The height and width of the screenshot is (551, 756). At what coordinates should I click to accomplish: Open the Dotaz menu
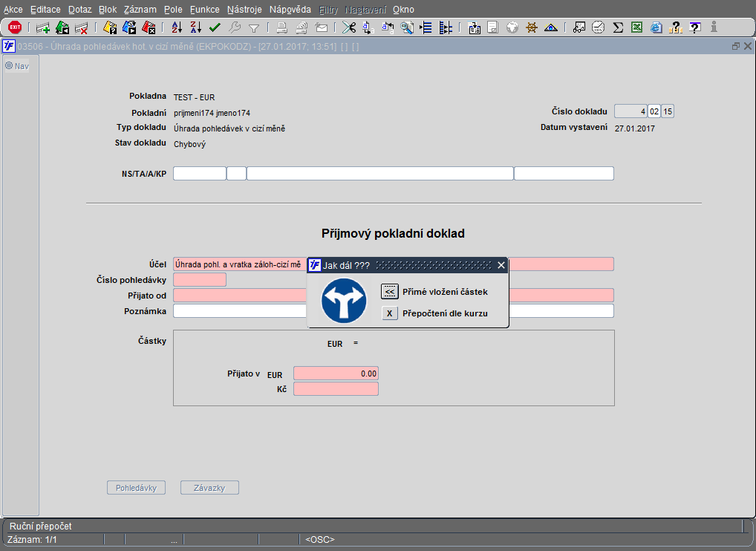[79, 10]
